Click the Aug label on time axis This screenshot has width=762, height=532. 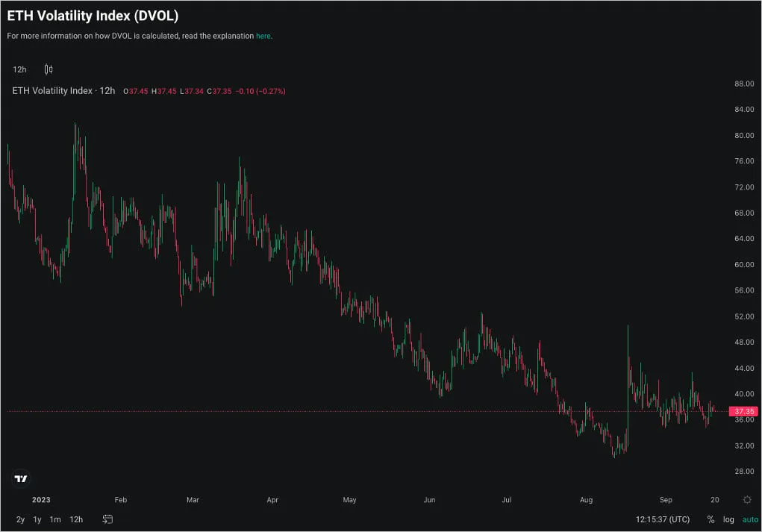pyautogui.click(x=586, y=499)
